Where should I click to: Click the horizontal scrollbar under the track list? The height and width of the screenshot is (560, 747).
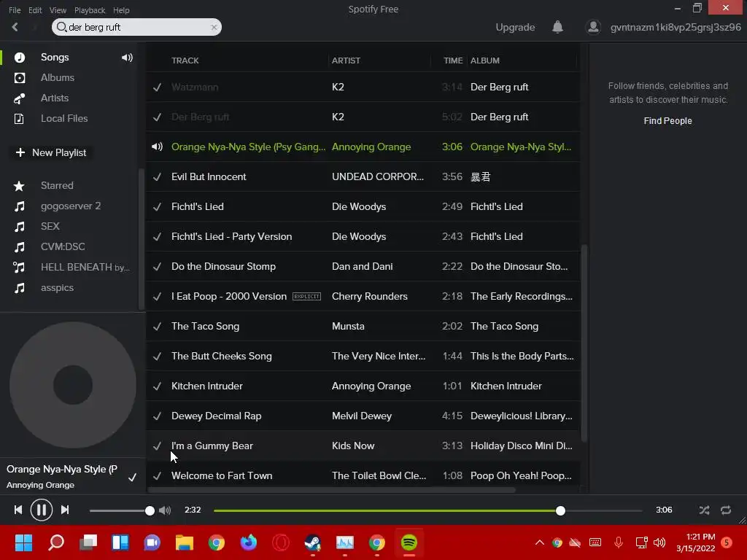tap(332, 489)
